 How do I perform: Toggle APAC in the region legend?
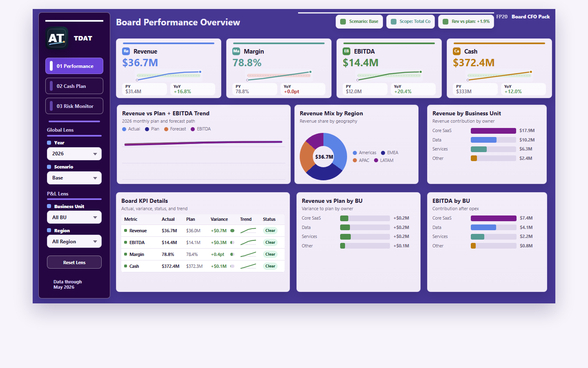(x=361, y=161)
